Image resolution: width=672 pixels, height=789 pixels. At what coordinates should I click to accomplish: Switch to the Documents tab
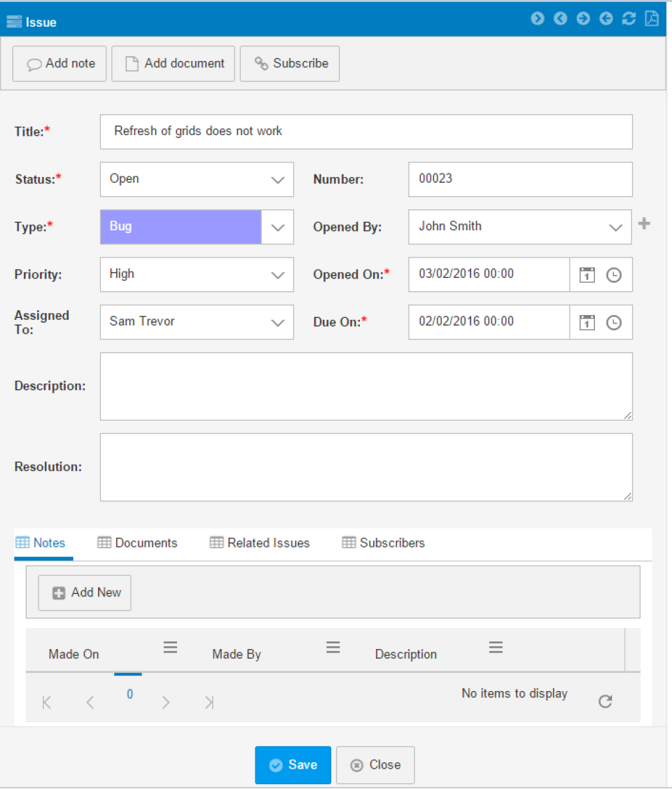click(x=137, y=543)
